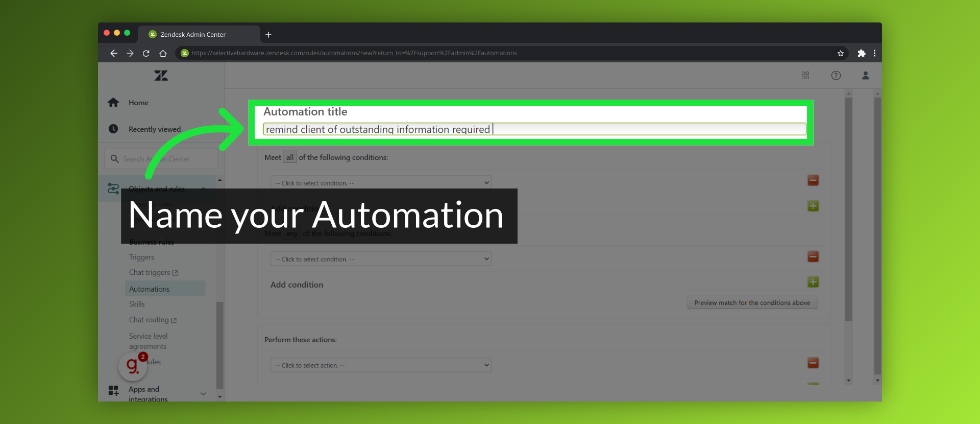The image size is (980, 424).
Task: Open the 'Click to select action' dropdown
Action: pyautogui.click(x=381, y=365)
